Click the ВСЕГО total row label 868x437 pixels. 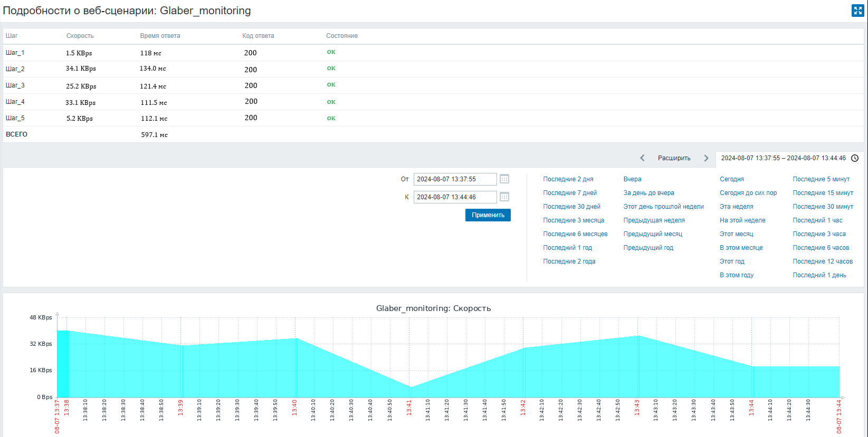tap(16, 134)
